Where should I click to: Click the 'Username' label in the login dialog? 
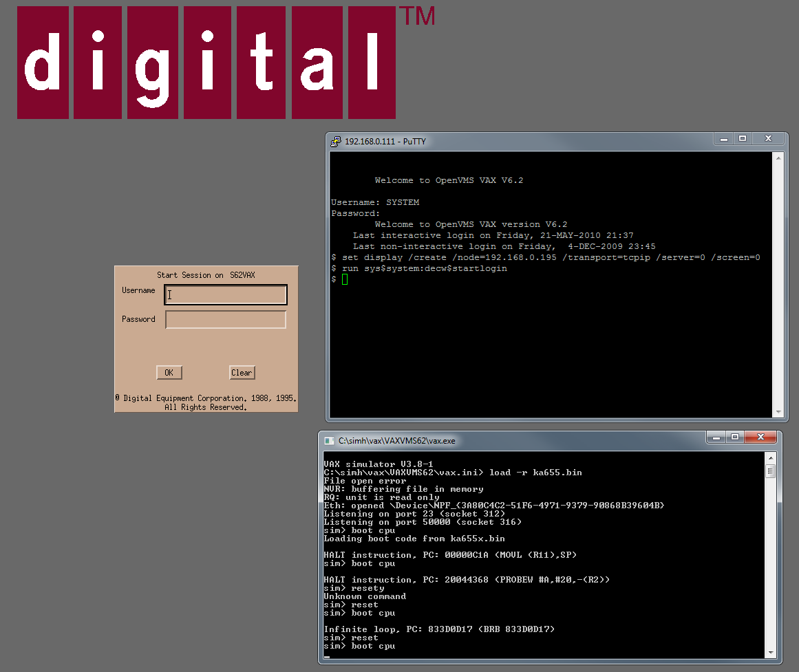pos(138,290)
